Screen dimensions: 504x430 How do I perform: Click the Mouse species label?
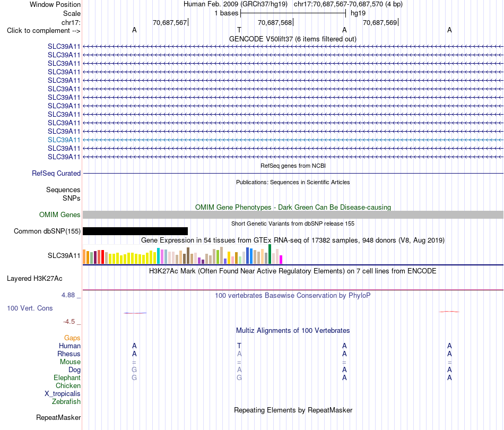[x=70, y=362]
